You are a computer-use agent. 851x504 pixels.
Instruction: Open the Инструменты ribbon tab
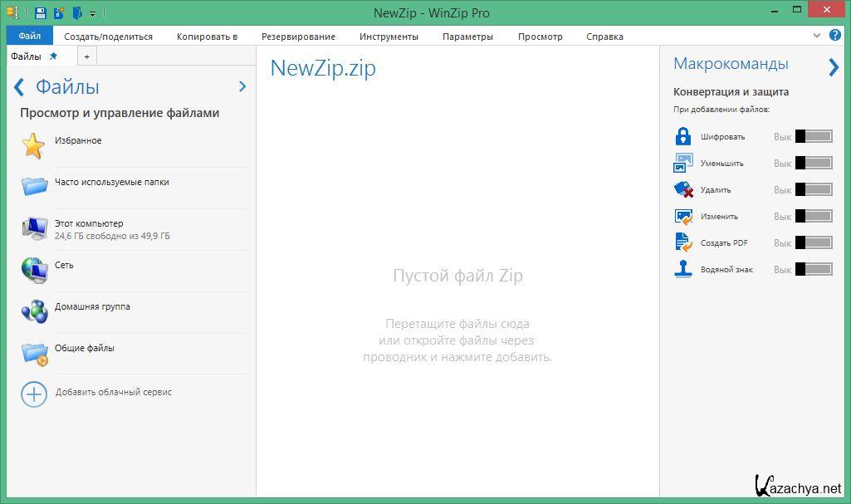click(389, 37)
